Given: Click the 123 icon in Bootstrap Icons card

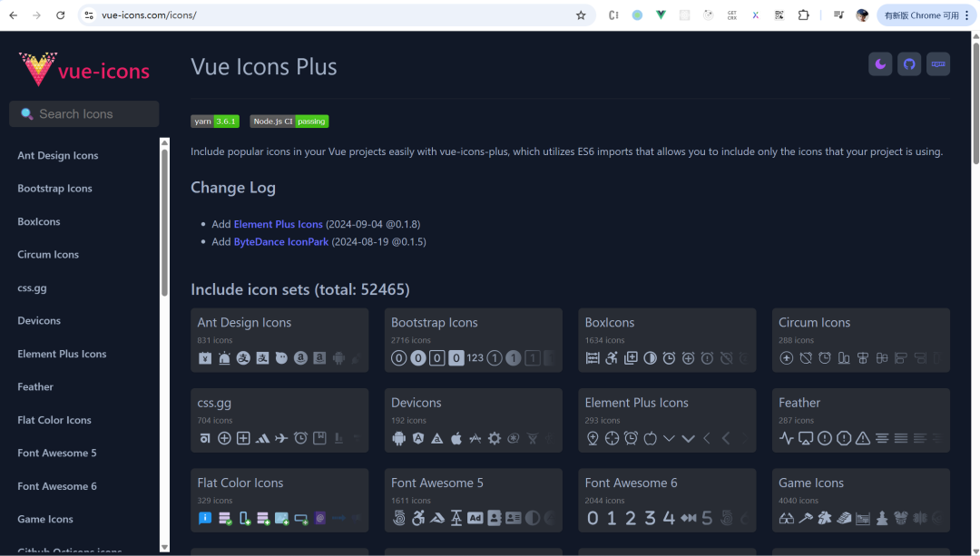Looking at the screenshot, I should tap(475, 358).
